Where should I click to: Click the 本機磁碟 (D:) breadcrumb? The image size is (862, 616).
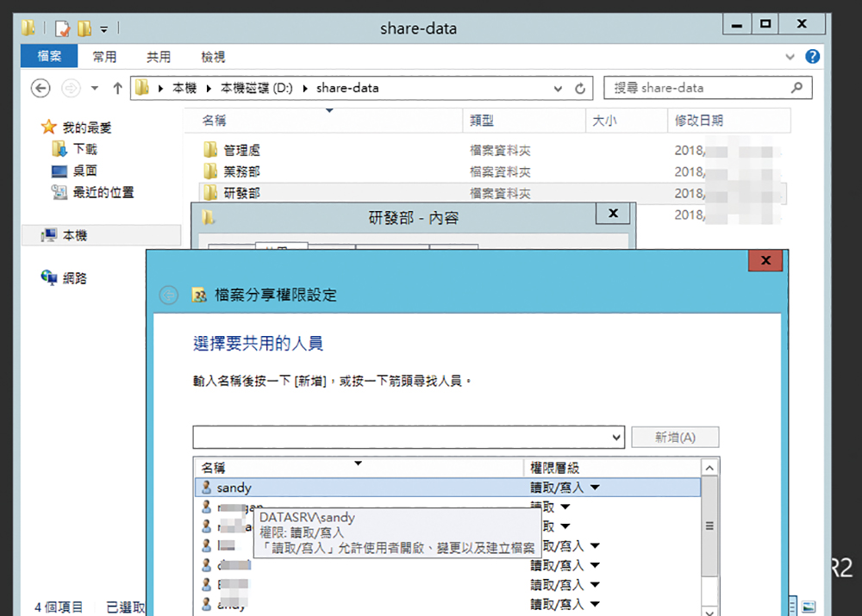pos(256,88)
